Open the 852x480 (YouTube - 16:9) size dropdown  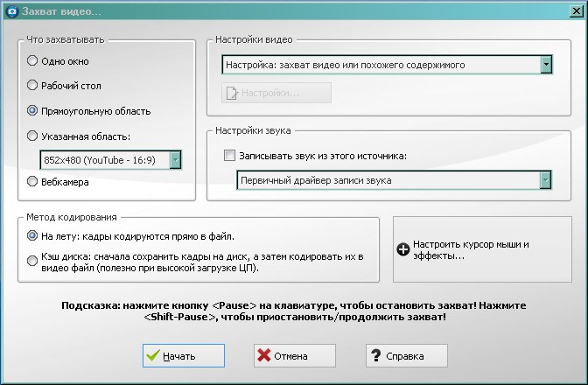(110, 160)
